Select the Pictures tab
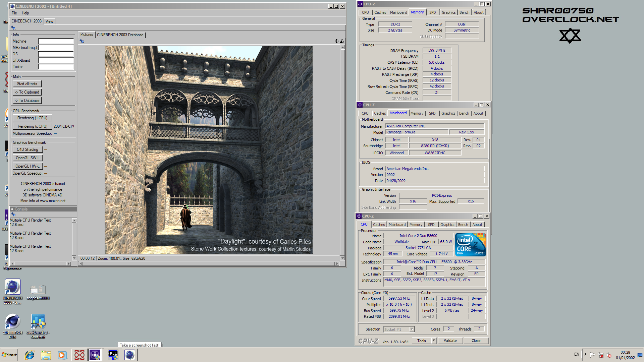Viewport: 644px width, 362px height. 87,35
